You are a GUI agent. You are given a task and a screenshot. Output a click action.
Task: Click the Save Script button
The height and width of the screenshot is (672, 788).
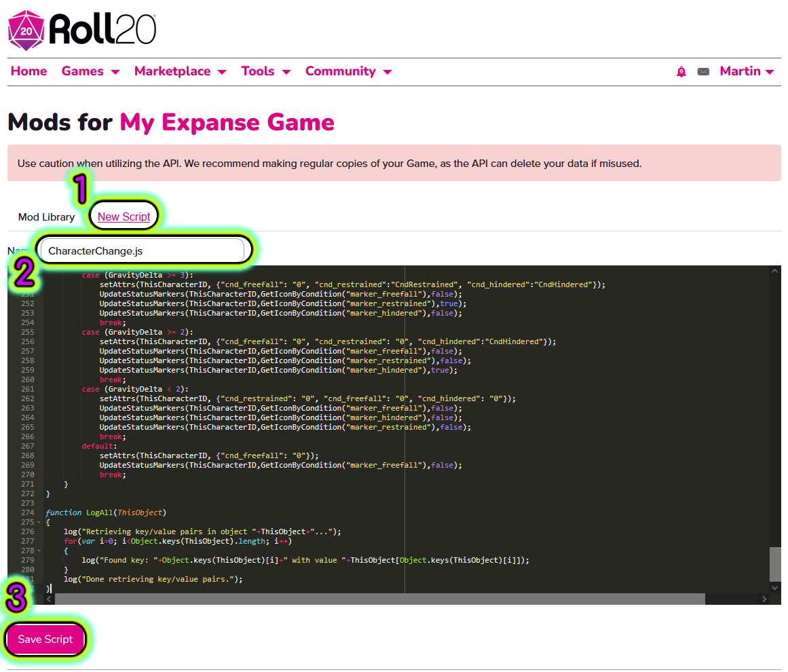click(x=45, y=639)
